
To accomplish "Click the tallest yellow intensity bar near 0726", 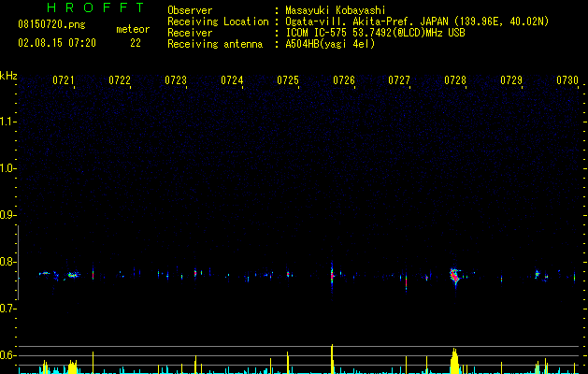I will 332,359.
